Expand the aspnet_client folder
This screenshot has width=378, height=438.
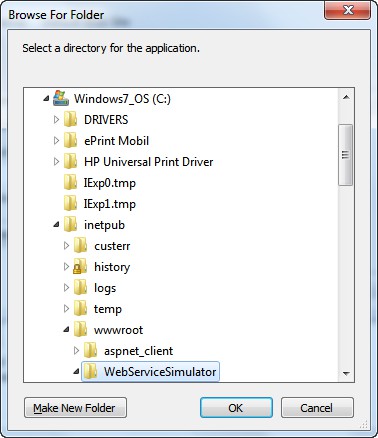[x=76, y=350]
